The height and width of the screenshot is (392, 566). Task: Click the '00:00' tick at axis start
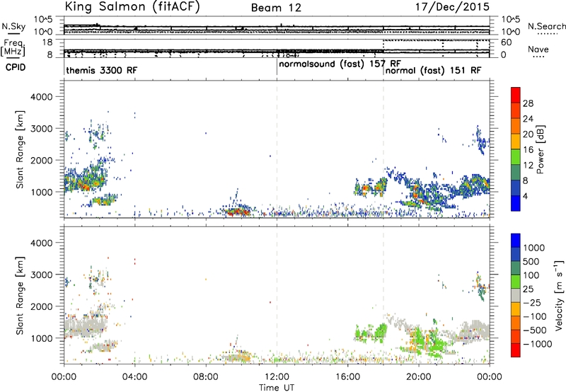64,377
